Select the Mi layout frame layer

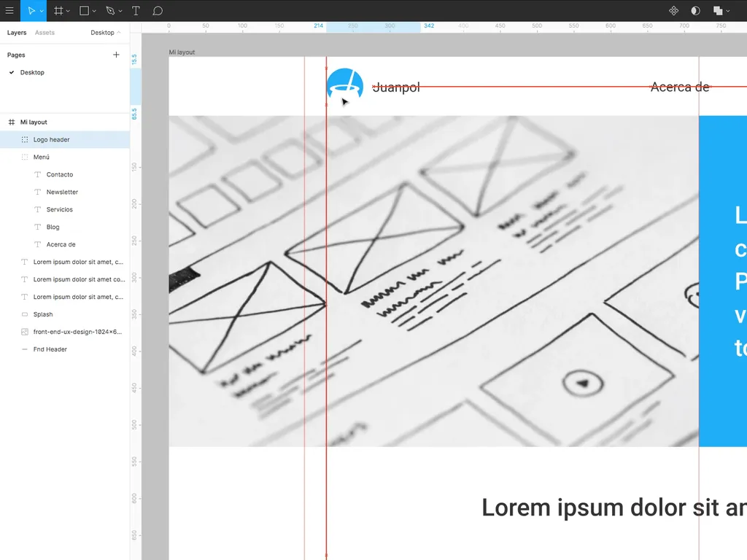65,122
